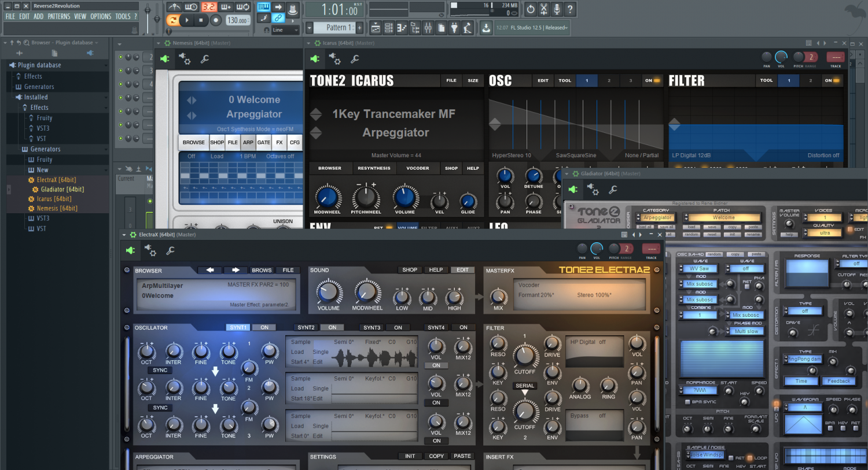
Task: Click the EDIT button in ElectraX SOUND section
Action: (x=463, y=270)
